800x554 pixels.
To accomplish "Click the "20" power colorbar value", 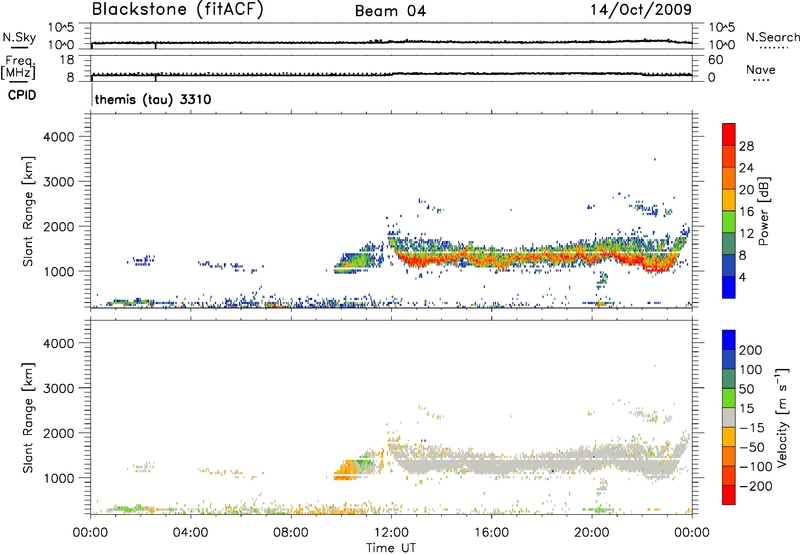I will pyautogui.click(x=746, y=190).
